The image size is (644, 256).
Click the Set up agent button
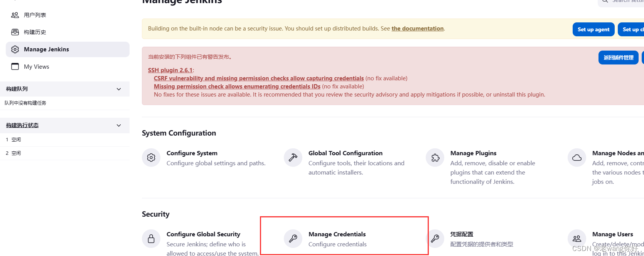tap(593, 29)
